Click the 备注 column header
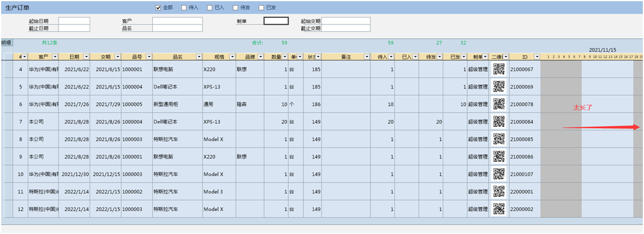 click(x=346, y=57)
